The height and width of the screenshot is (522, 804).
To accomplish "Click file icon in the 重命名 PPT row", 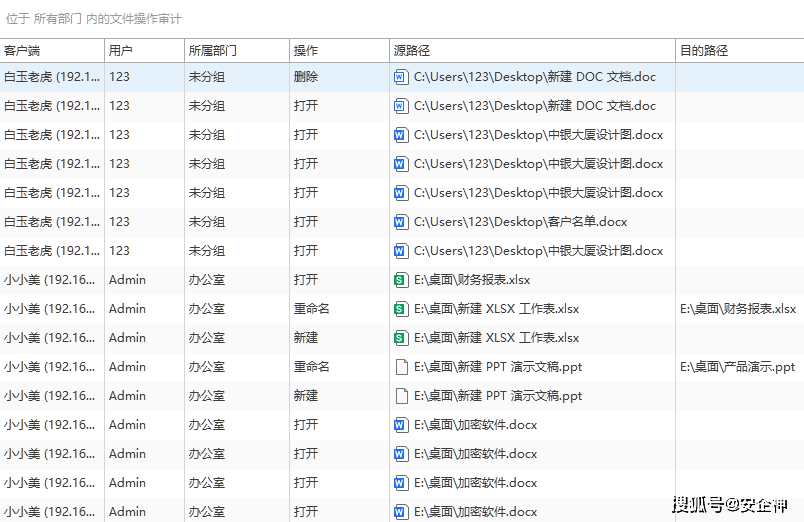I will (401, 367).
